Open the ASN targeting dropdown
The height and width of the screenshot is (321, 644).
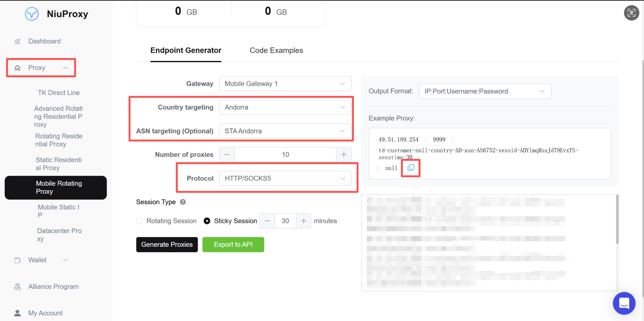(285, 131)
